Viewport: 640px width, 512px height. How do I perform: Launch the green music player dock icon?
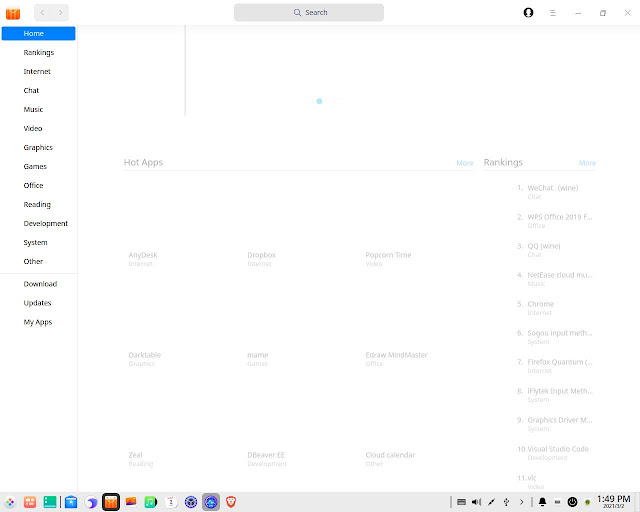point(151,502)
